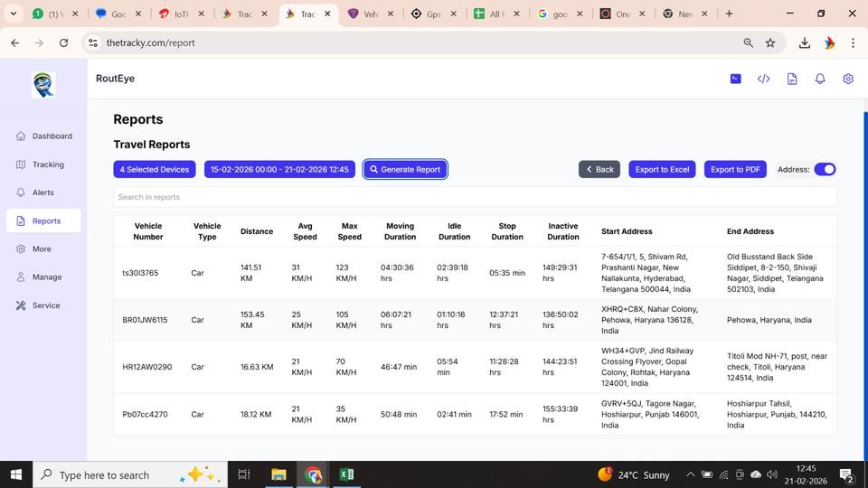Toggle the Address switch off
This screenshot has width=868, height=488.
(825, 169)
